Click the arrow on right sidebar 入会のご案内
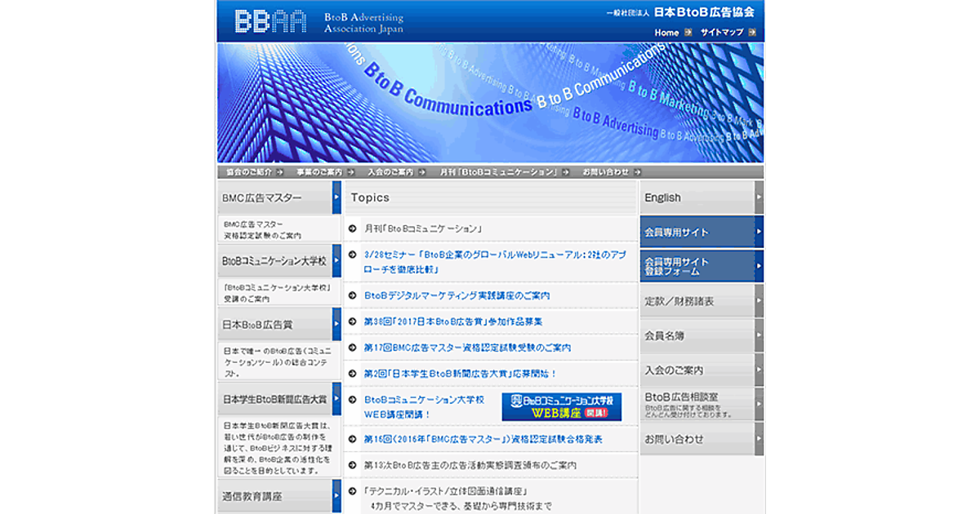 [759, 370]
